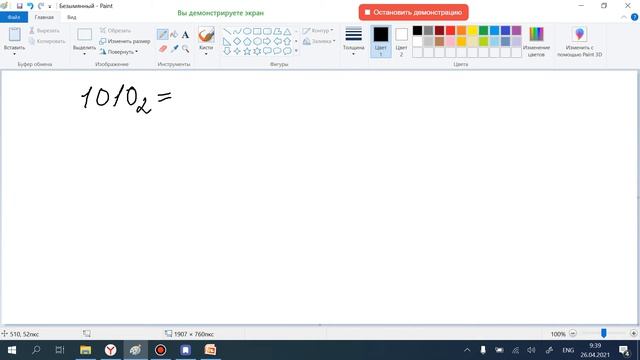Select the Color picker eyedropper tool
The image size is (640, 360).
[x=174, y=49]
